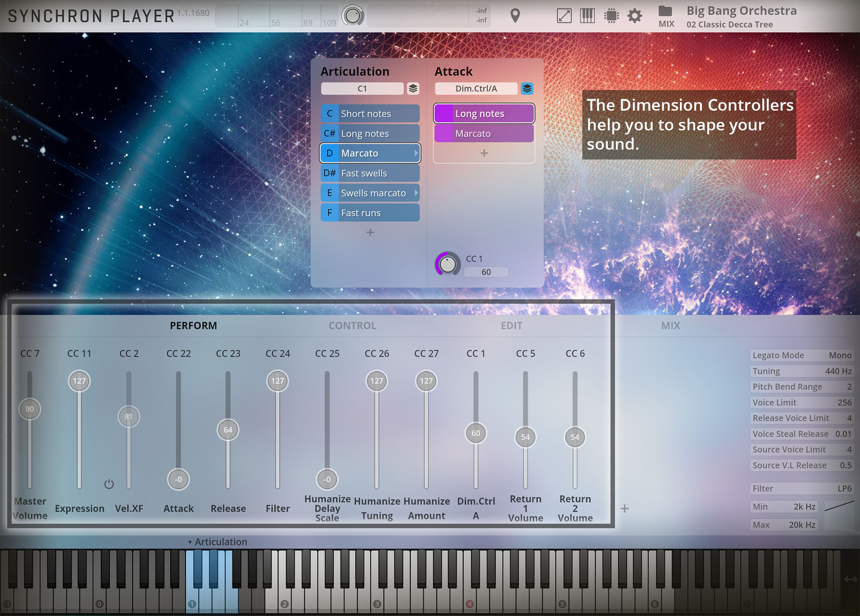Click Source Voice Limit field
The width and height of the screenshot is (860, 616).
pos(802,449)
